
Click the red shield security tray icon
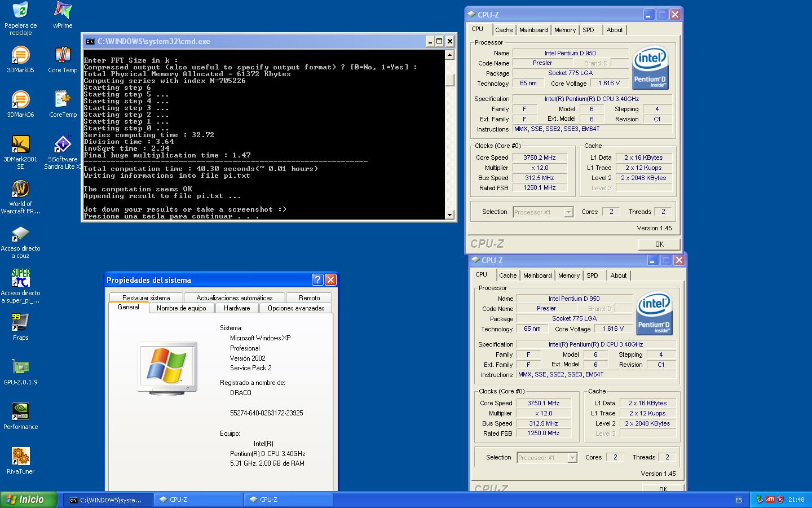tap(780, 500)
